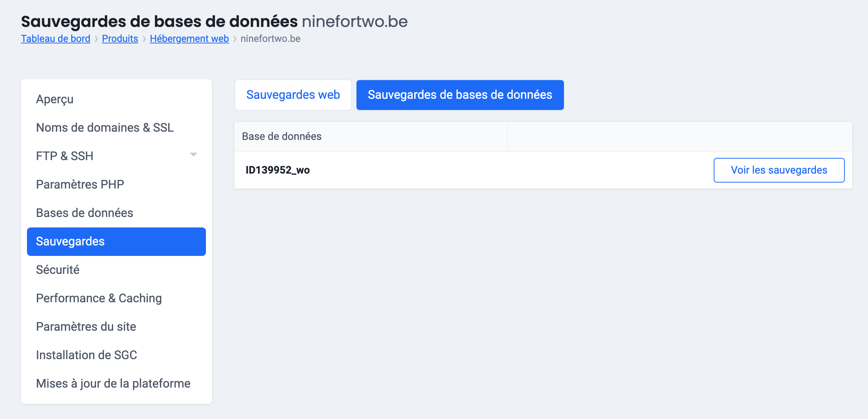Select FTP & SSH in sidebar

coord(65,156)
